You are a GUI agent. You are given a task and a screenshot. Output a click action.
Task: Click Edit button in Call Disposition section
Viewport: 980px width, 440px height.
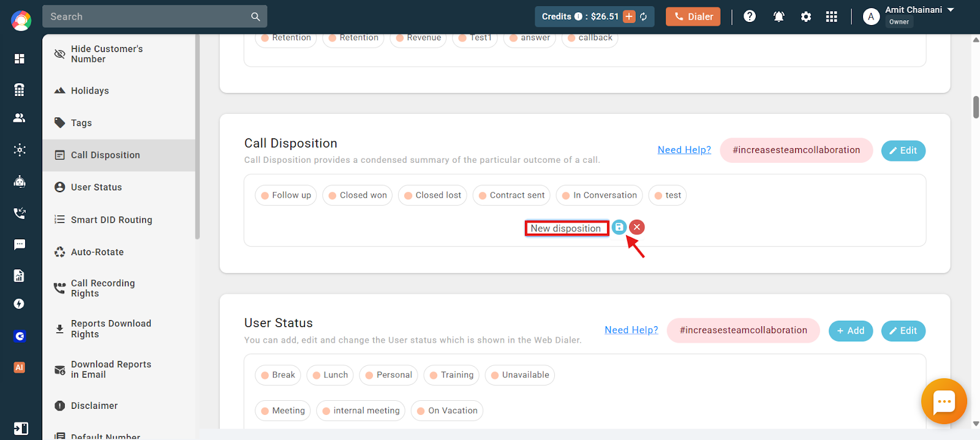(903, 151)
